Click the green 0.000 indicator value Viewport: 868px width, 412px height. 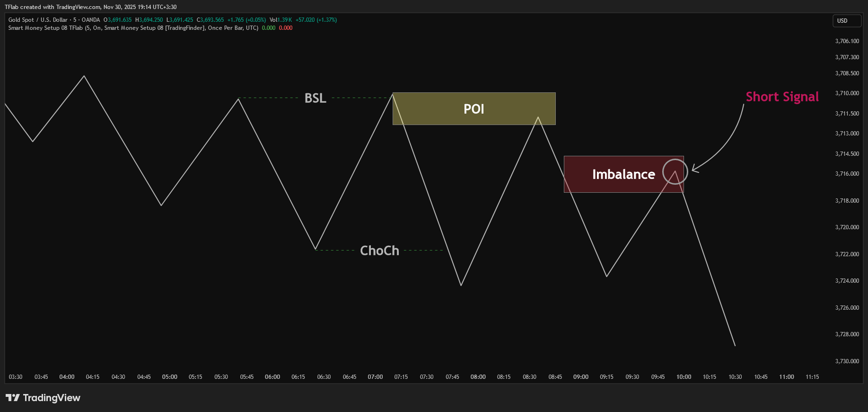[269, 28]
